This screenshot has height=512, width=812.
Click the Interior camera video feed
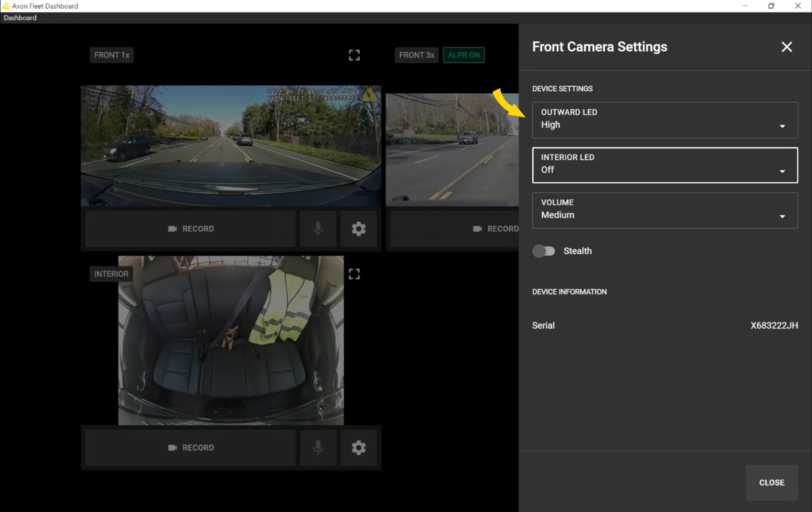pyautogui.click(x=231, y=340)
